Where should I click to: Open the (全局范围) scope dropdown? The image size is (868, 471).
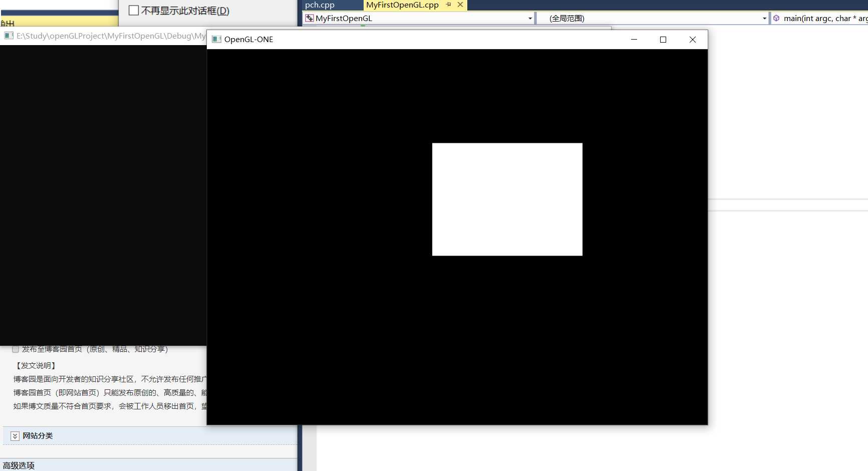coord(764,19)
